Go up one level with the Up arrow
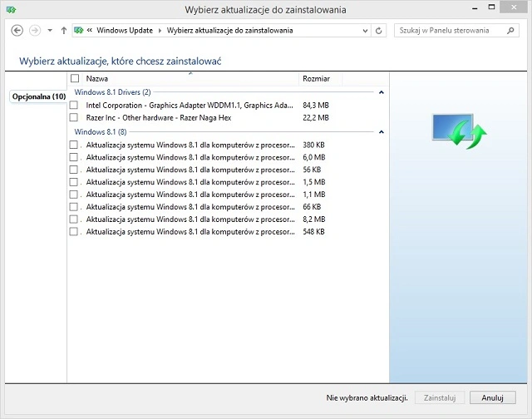 pyautogui.click(x=64, y=30)
